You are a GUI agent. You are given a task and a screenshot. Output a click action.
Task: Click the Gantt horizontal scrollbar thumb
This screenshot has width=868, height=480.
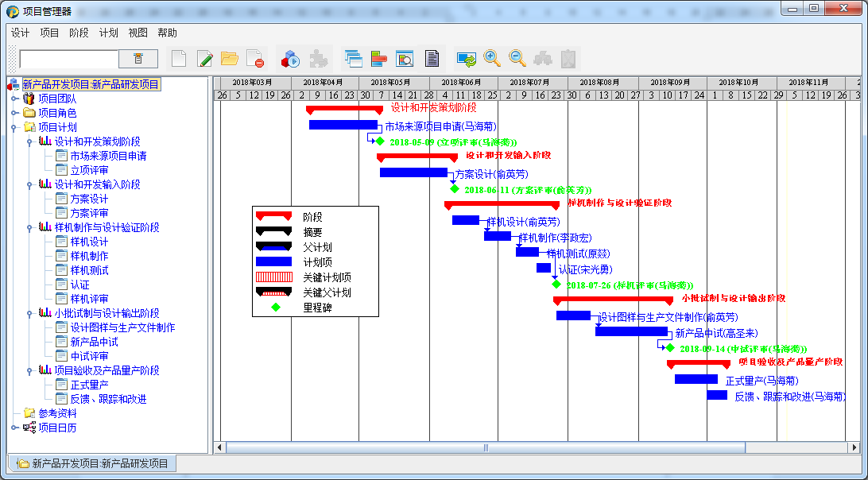486,447
